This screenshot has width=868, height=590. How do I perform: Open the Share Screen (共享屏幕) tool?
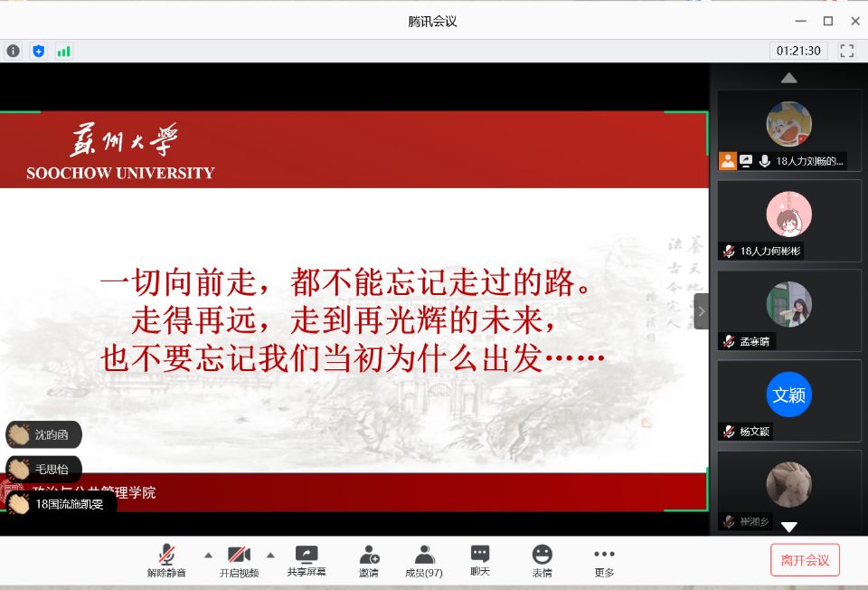click(307, 560)
